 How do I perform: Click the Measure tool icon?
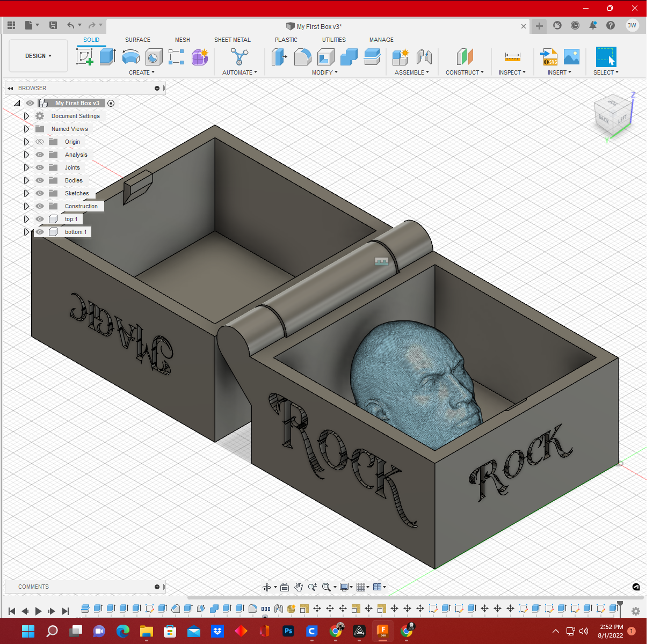513,56
